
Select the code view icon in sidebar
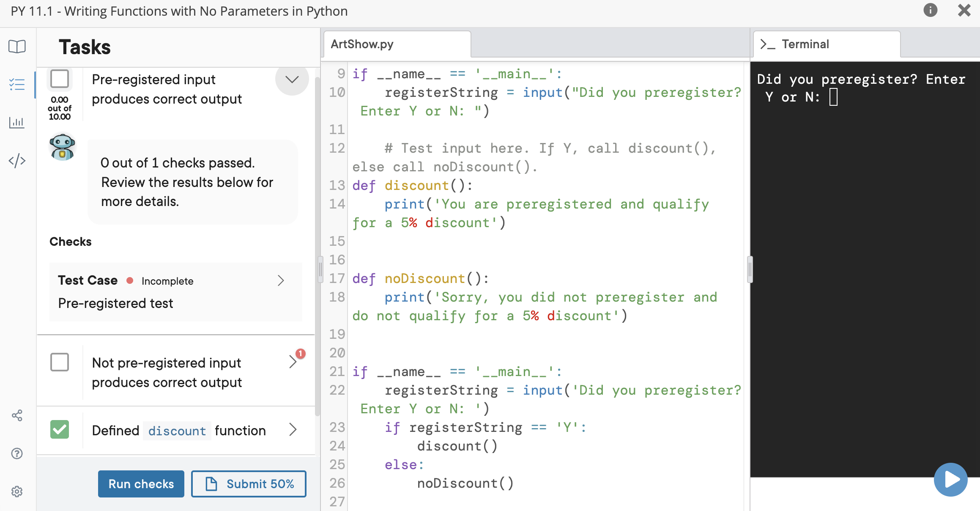pyautogui.click(x=17, y=161)
